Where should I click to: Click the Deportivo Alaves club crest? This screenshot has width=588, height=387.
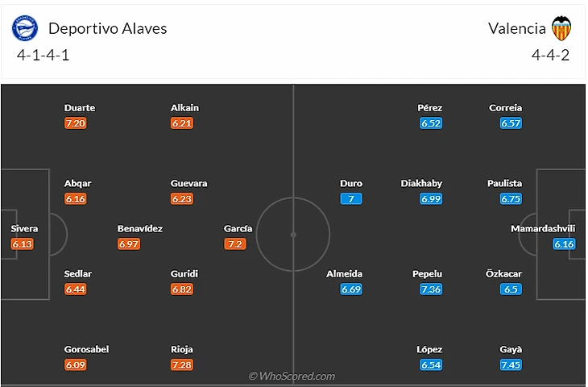point(25,28)
